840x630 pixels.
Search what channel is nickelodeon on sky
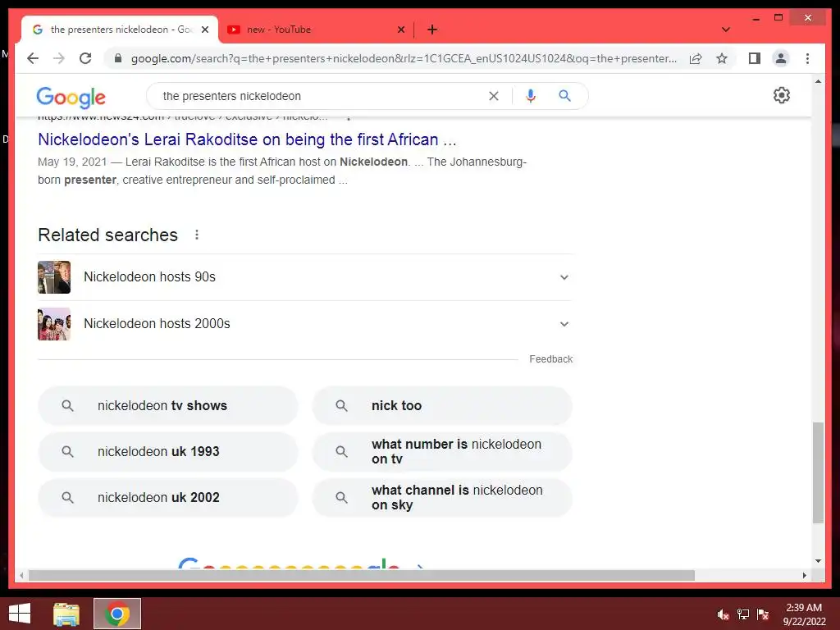point(442,498)
